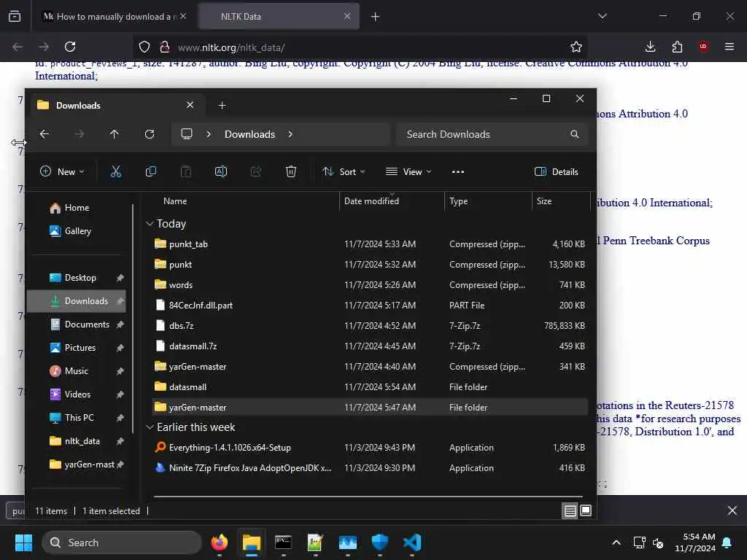Screen dimensions: 747x560
Task: Collapse the Today group
Action: (x=150, y=224)
